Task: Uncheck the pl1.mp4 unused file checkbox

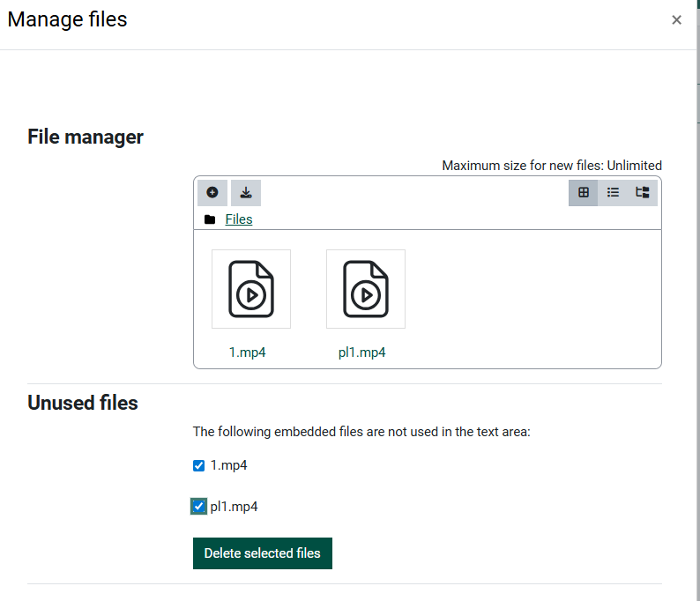Action: point(199,507)
